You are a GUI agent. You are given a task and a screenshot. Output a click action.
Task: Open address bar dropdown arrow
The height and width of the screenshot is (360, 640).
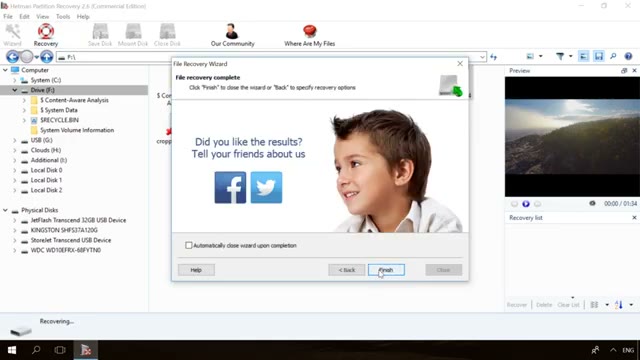point(482,57)
